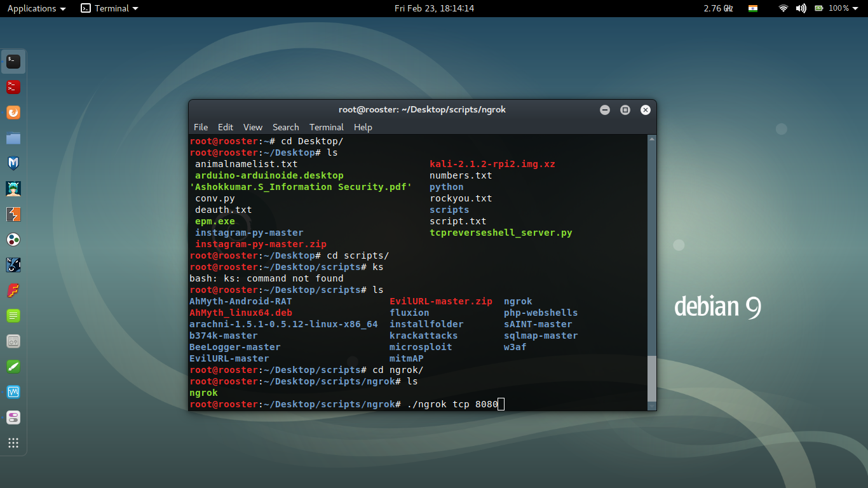The height and width of the screenshot is (488, 868).
Task: Open the Applications dropdown menu
Action: pos(32,8)
